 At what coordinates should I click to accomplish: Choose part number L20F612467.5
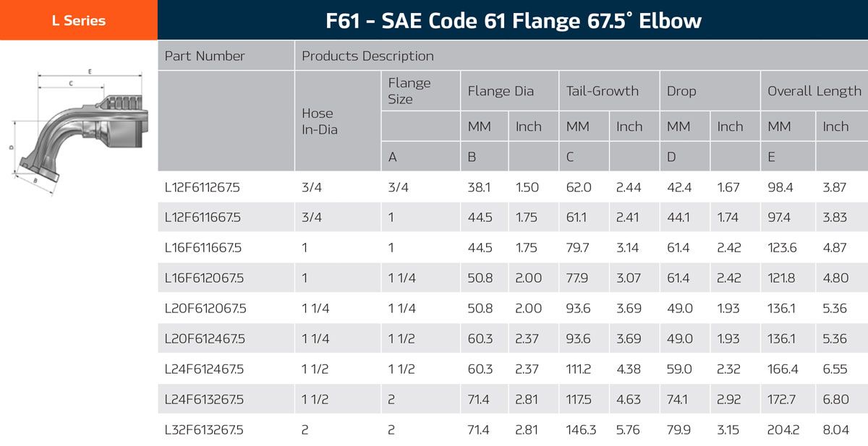point(205,339)
